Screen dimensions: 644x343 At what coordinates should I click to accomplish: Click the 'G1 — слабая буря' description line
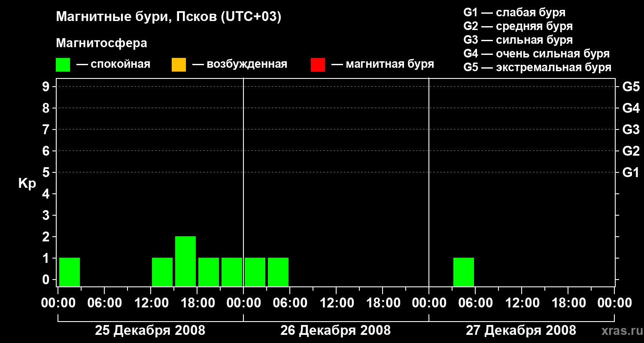(x=514, y=12)
